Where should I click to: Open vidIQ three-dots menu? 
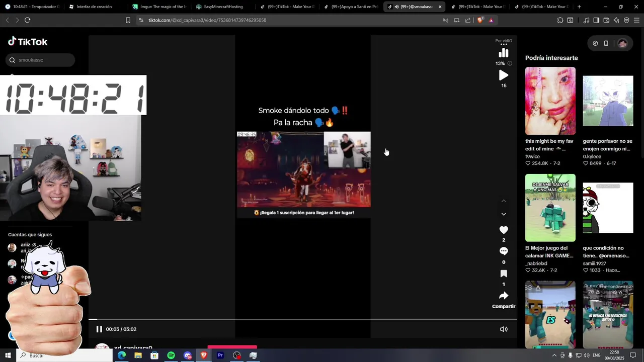pos(504,45)
